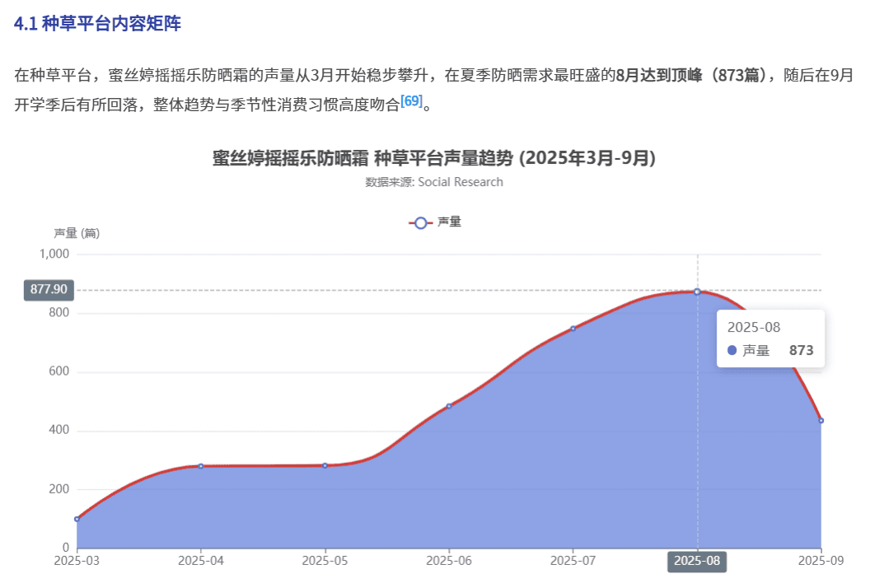
Task: Click the tooltip value 873
Action: 801,351
